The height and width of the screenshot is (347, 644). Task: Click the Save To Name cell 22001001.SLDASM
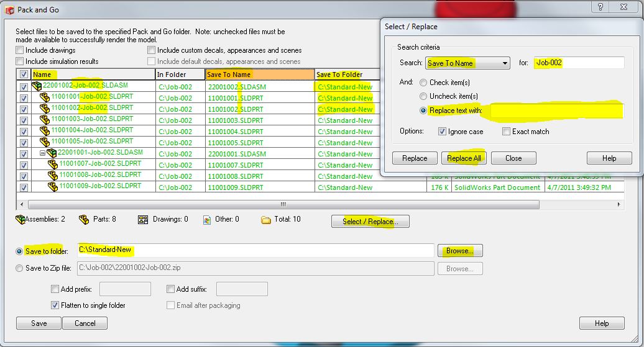pyautogui.click(x=260, y=154)
